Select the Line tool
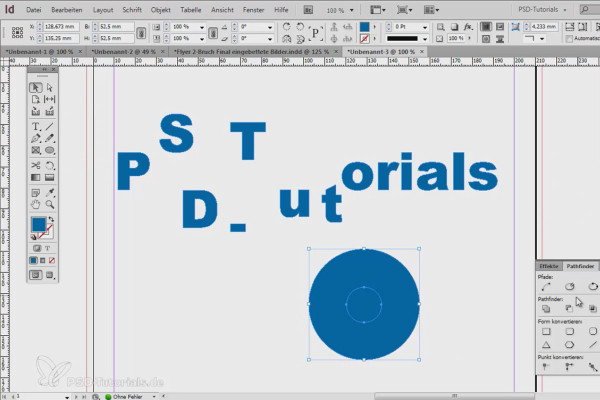 tap(50, 126)
